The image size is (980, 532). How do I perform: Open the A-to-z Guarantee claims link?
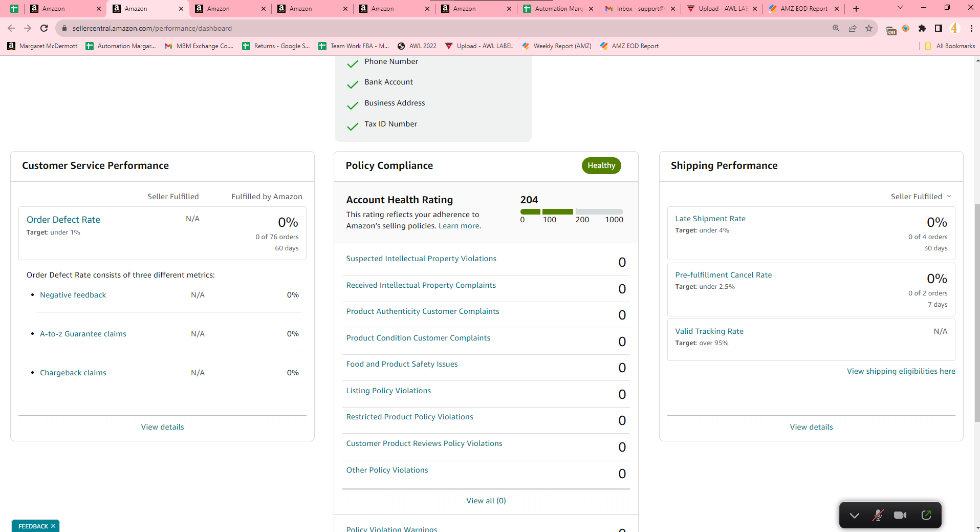coord(83,334)
